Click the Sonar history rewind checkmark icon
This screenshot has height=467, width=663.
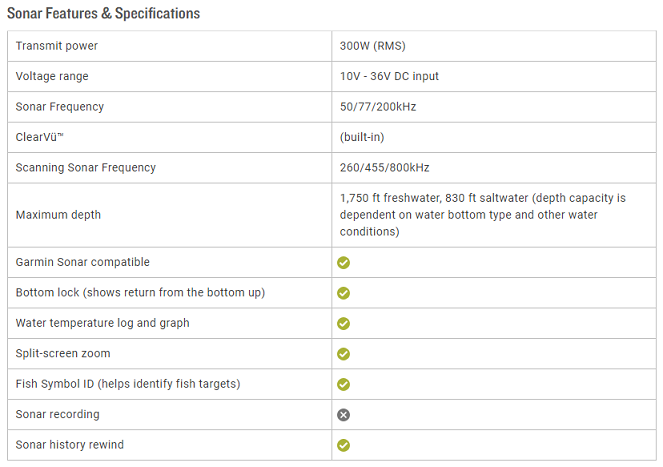pos(343,445)
